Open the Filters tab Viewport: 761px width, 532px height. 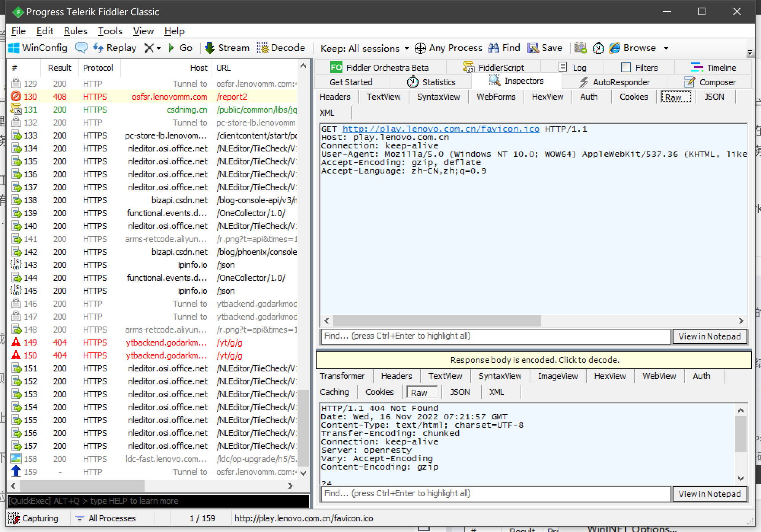point(639,68)
